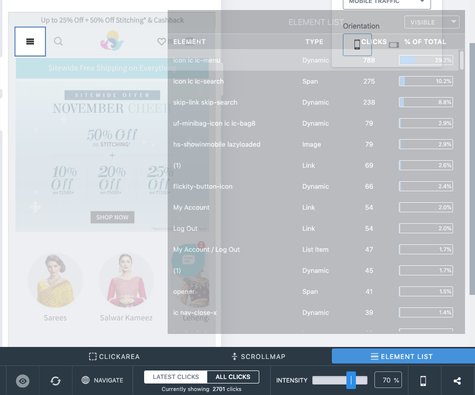Click the Sitewide Free Shipping banner
The height and width of the screenshot is (395, 475).
tap(112, 68)
